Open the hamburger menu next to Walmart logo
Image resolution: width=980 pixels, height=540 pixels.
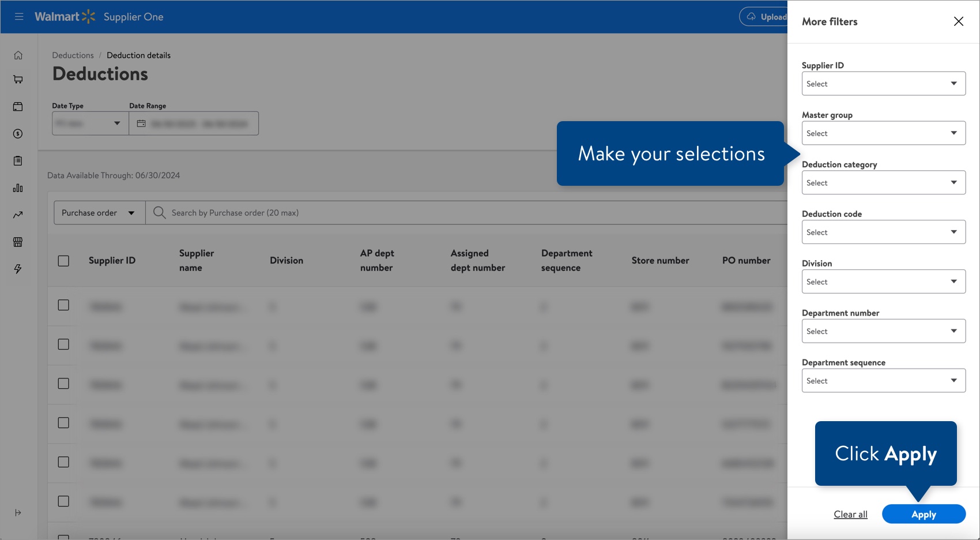pos(18,16)
